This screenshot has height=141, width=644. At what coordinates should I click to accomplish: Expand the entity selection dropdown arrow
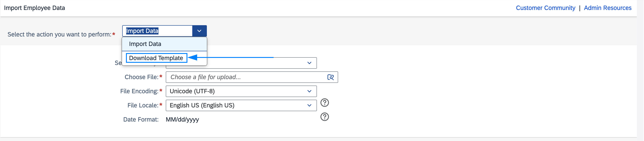[309, 63]
